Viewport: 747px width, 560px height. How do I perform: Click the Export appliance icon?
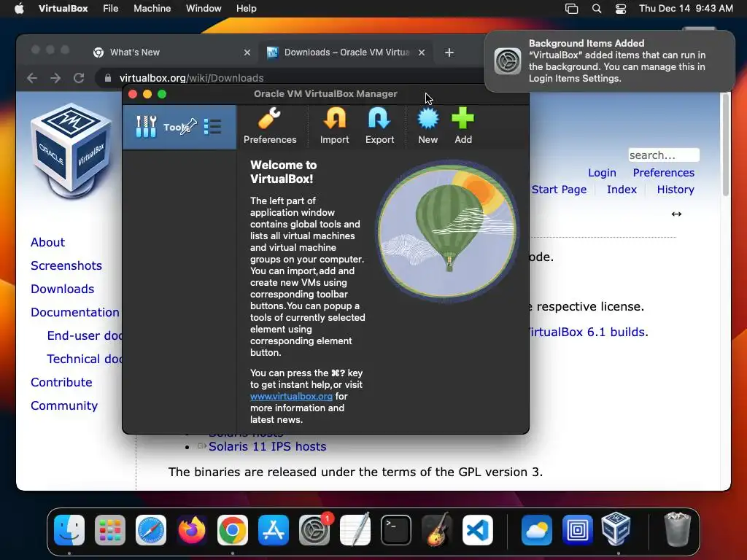[379, 126]
